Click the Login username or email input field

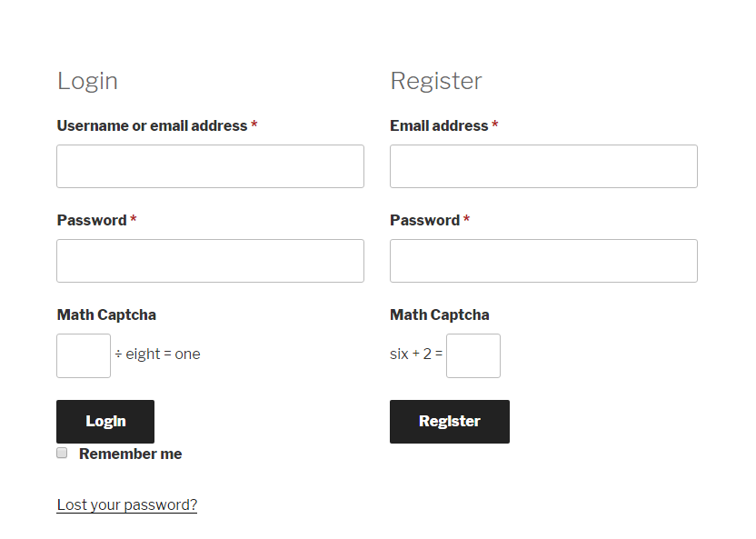pyautogui.click(x=210, y=166)
